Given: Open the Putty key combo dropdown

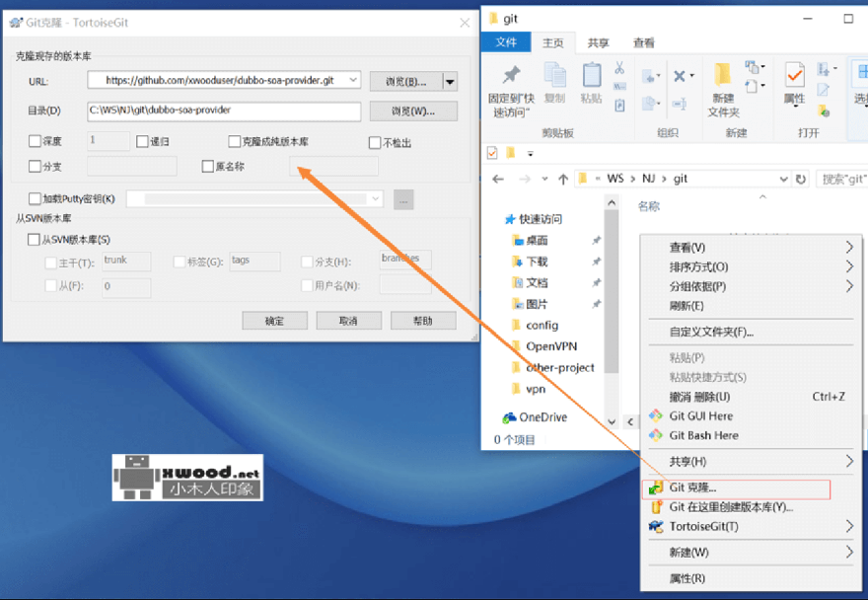Looking at the screenshot, I should (376, 199).
